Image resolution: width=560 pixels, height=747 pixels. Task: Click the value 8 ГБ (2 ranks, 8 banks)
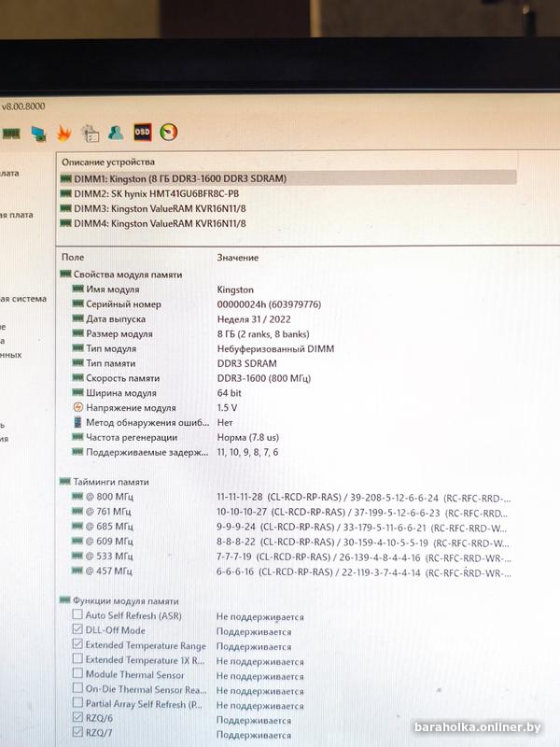point(263,334)
